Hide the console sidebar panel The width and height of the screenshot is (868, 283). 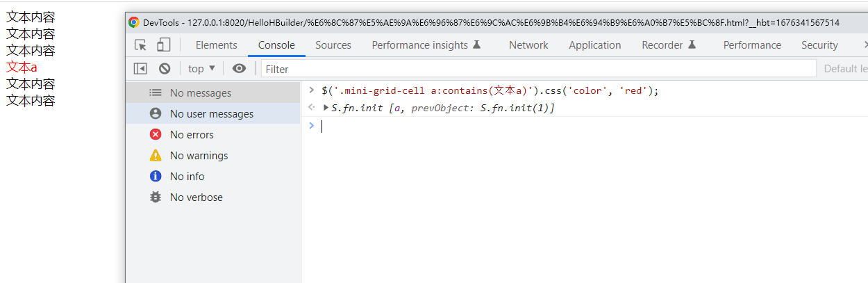pyautogui.click(x=140, y=69)
